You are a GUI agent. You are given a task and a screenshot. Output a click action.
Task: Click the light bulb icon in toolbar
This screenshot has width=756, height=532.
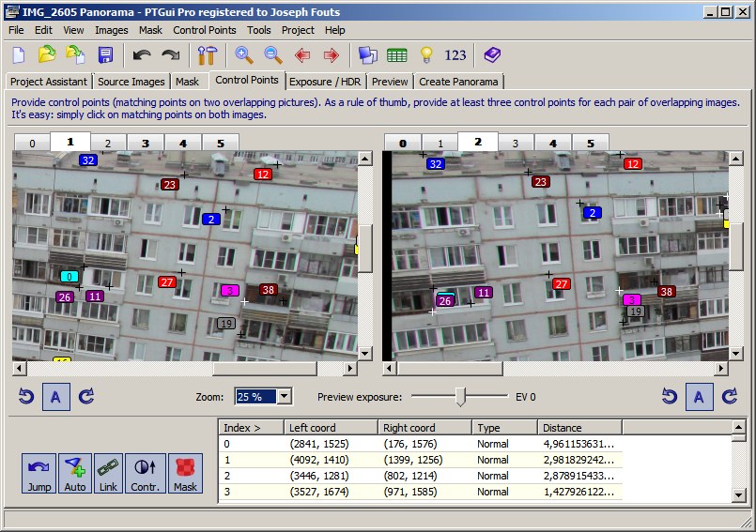425,55
